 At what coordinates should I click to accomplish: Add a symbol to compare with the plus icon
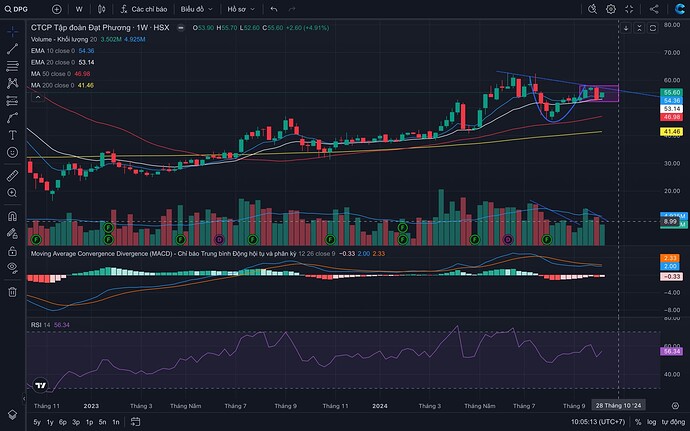57,9
